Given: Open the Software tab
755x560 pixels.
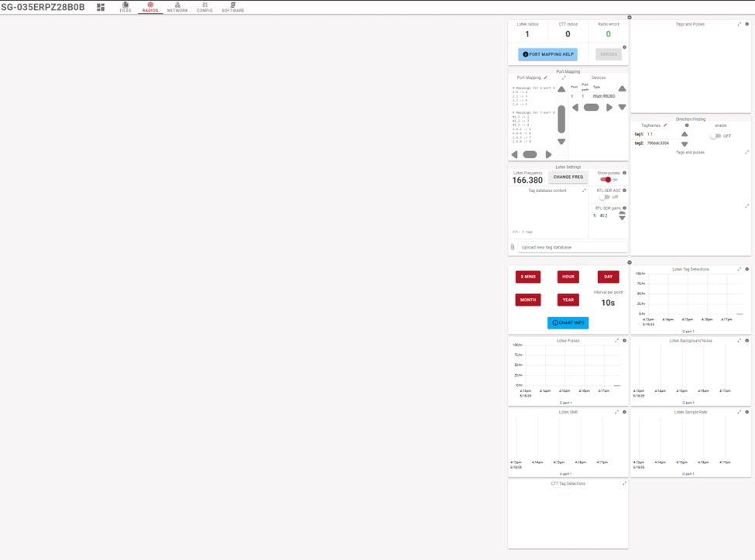Looking at the screenshot, I should click(232, 7).
